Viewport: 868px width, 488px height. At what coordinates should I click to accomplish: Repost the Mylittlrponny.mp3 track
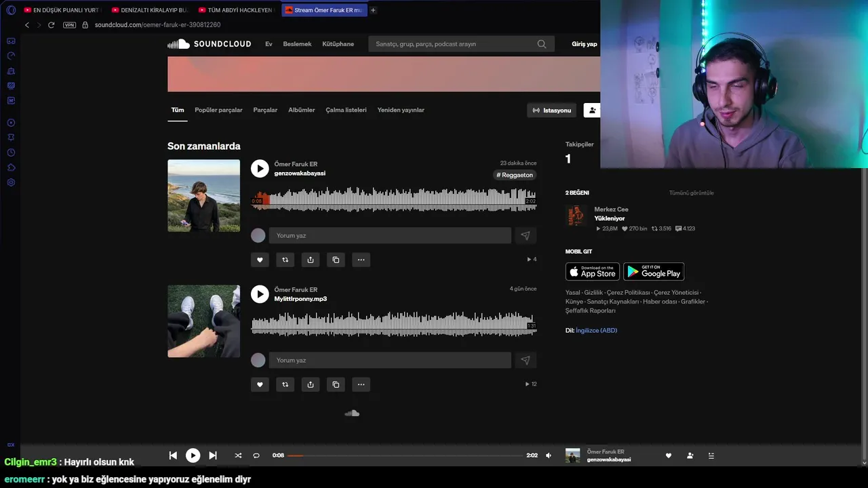pyautogui.click(x=285, y=384)
